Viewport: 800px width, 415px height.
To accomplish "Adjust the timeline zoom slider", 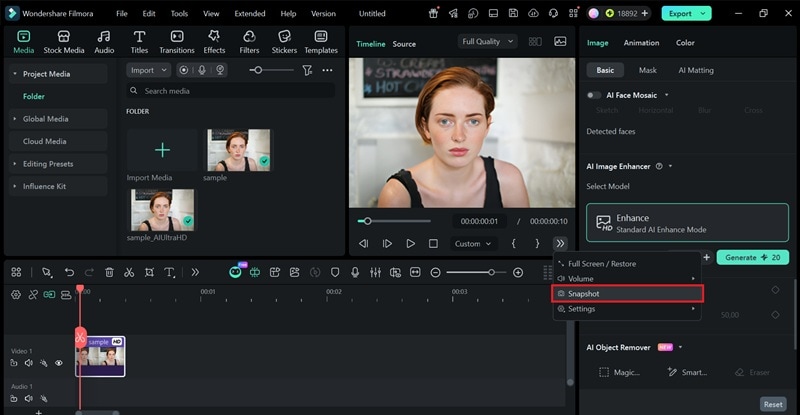I will (x=477, y=273).
